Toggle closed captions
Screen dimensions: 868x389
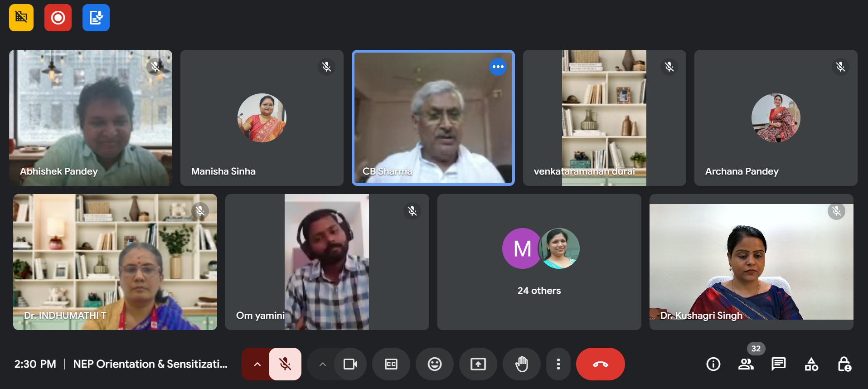[x=391, y=364]
